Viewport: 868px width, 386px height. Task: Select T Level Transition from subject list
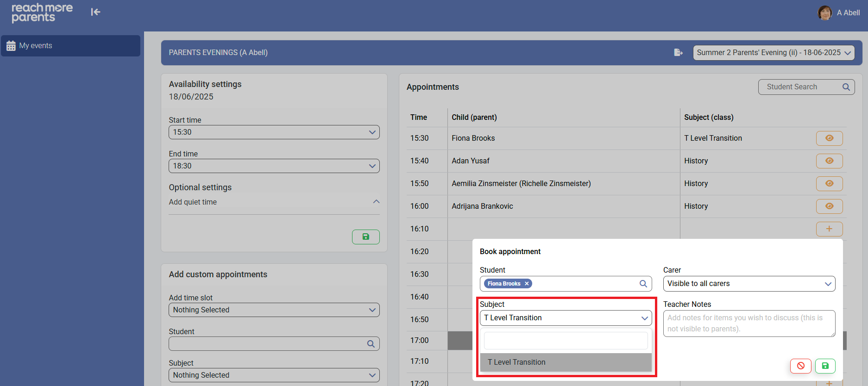tap(565, 362)
